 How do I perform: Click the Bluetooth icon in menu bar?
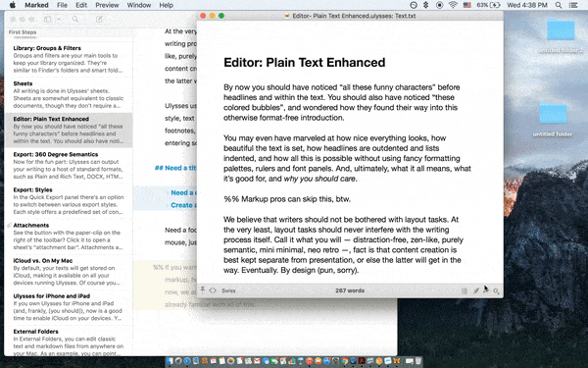click(425, 5)
